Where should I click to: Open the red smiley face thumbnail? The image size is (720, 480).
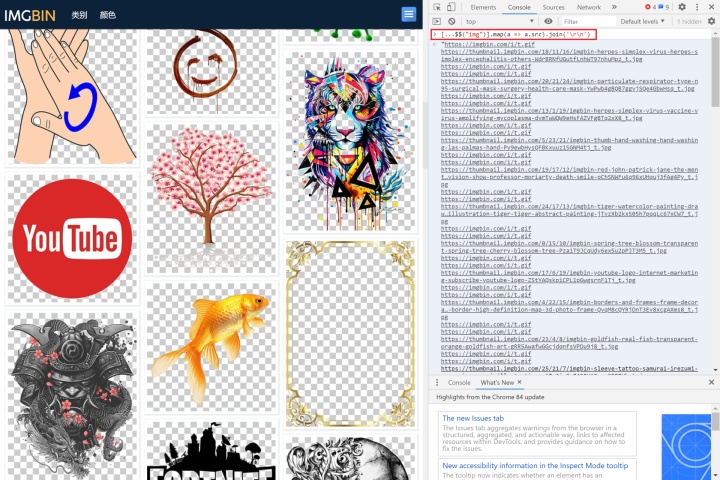211,72
